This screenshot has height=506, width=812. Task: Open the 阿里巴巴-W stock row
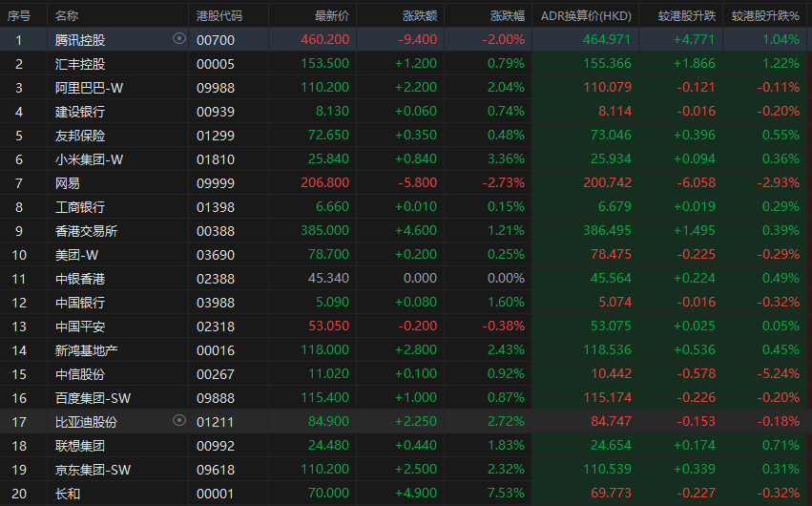click(x=406, y=87)
